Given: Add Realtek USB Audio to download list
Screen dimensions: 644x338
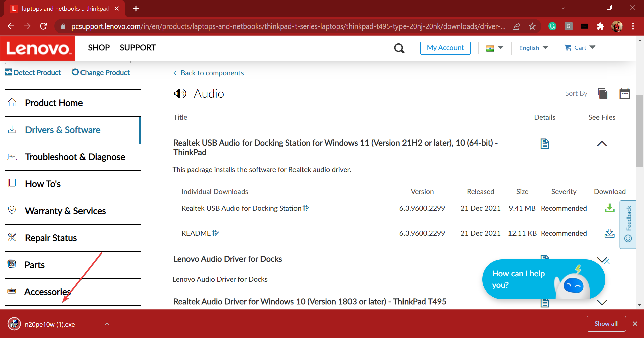Looking at the screenshot, I should 306,208.
